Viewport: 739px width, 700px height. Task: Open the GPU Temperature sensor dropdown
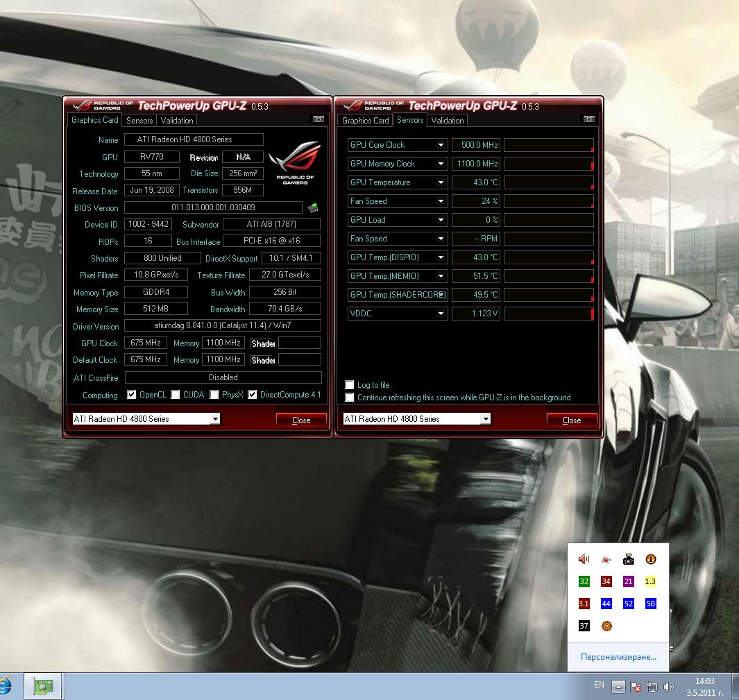(441, 182)
